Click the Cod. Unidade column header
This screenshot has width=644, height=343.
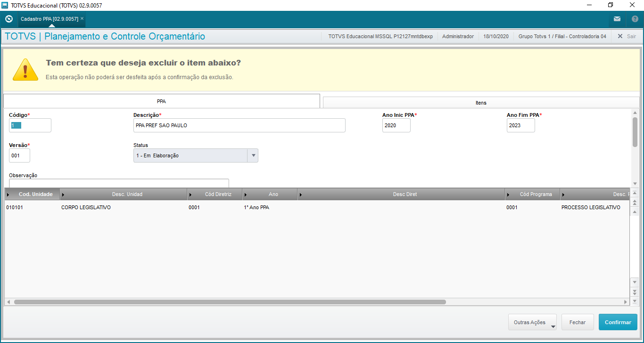click(x=33, y=194)
